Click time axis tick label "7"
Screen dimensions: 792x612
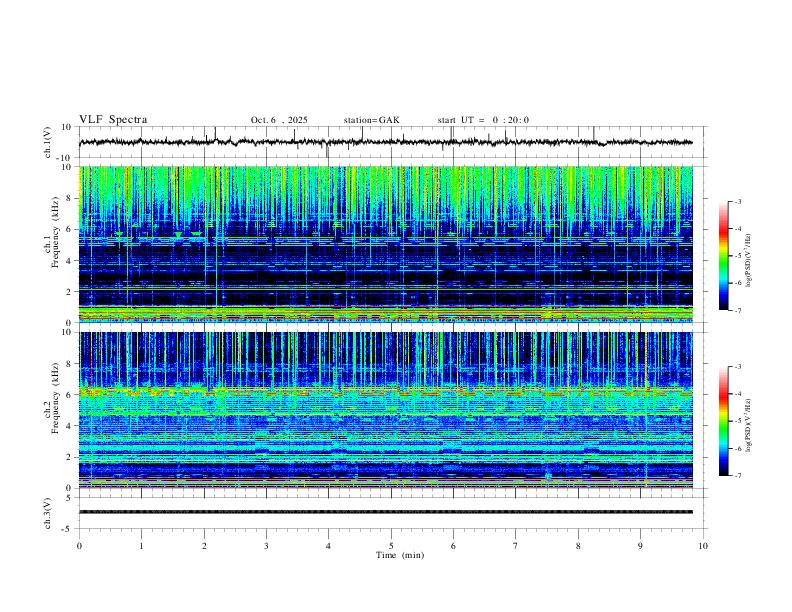tap(516, 546)
